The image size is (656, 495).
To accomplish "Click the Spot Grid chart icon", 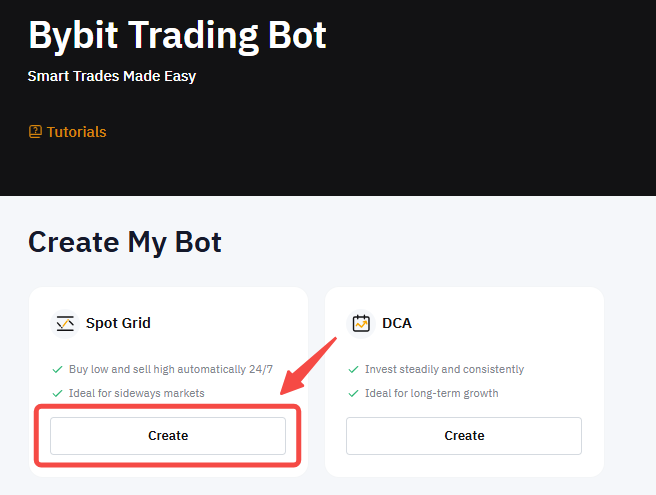I will [x=65, y=323].
